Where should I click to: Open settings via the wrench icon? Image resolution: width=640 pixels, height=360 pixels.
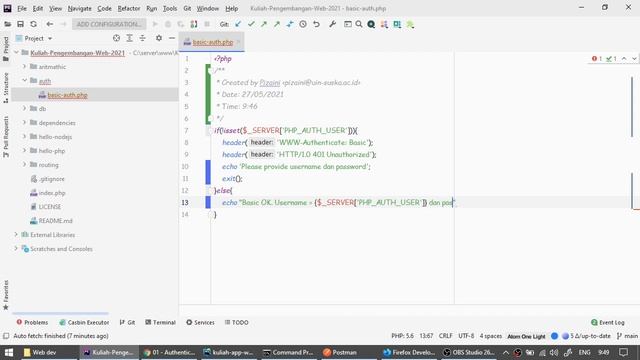tap(333, 24)
